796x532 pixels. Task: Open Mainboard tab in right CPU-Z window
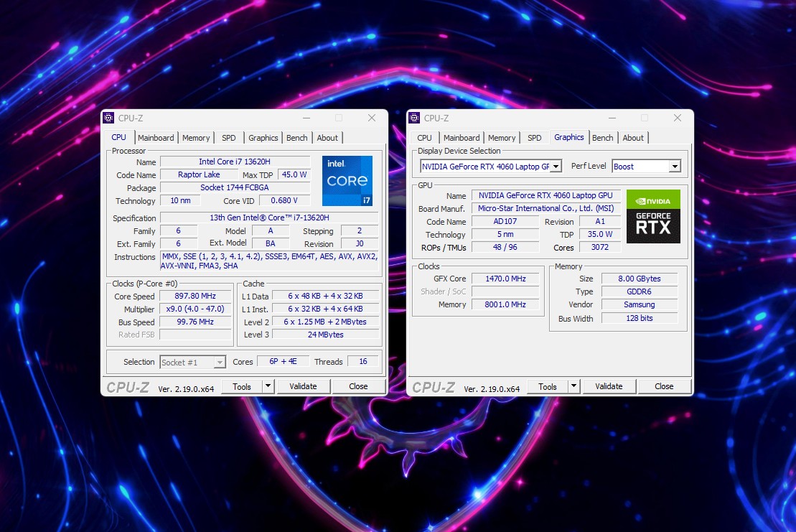pos(462,138)
